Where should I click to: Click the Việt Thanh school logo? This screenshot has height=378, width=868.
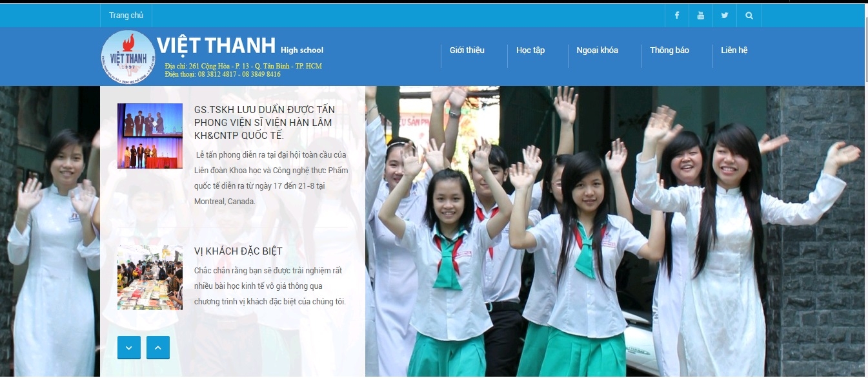point(128,57)
